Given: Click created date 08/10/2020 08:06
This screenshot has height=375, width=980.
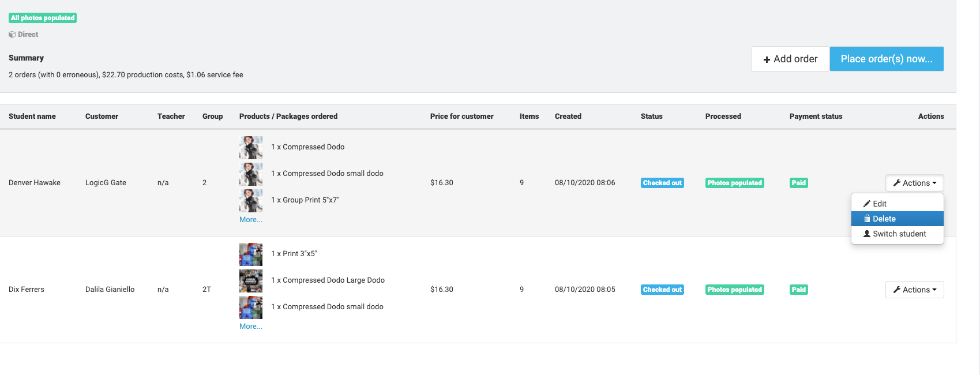Looking at the screenshot, I should point(585,183).
